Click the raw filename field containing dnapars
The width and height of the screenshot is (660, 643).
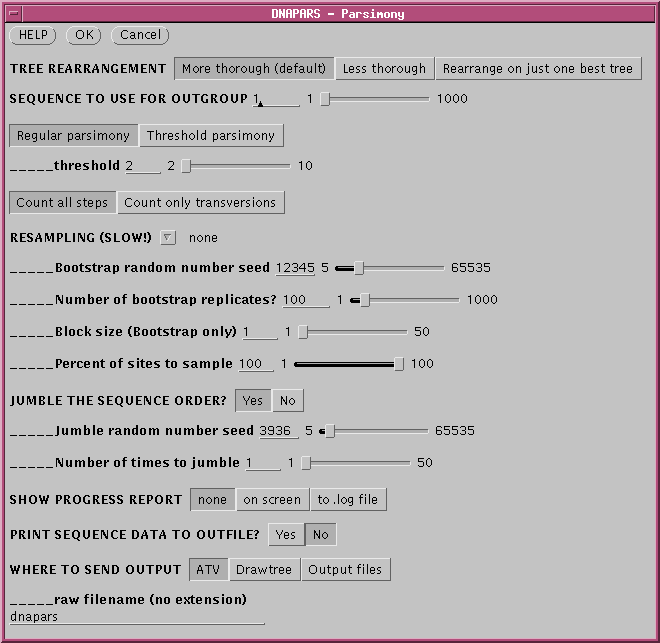[137, 617]
